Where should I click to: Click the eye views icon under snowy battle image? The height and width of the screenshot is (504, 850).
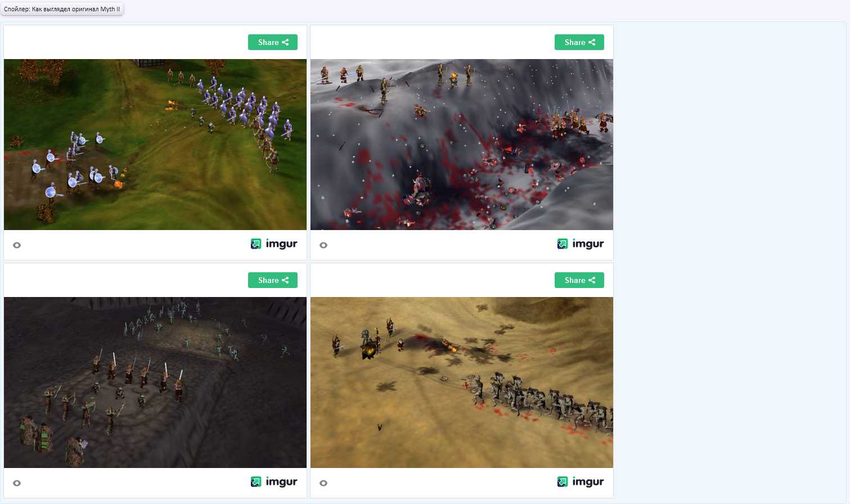pyautogui.click(x=323, y=245)
